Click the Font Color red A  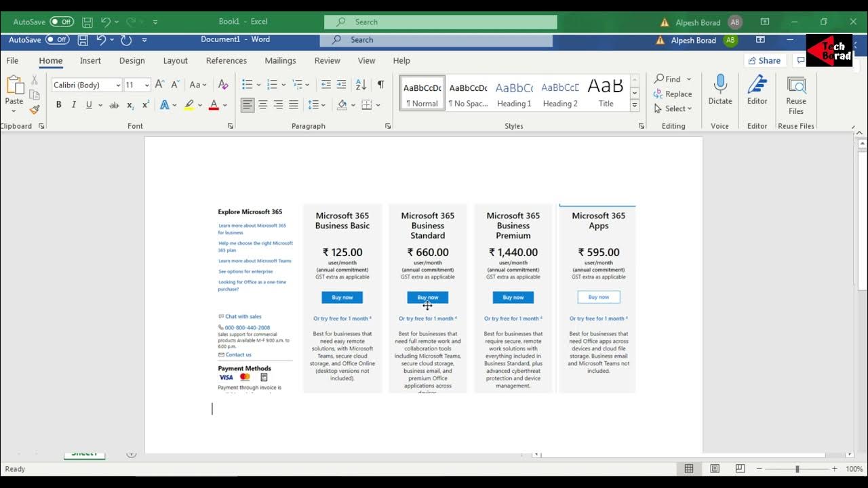[214, 105]
